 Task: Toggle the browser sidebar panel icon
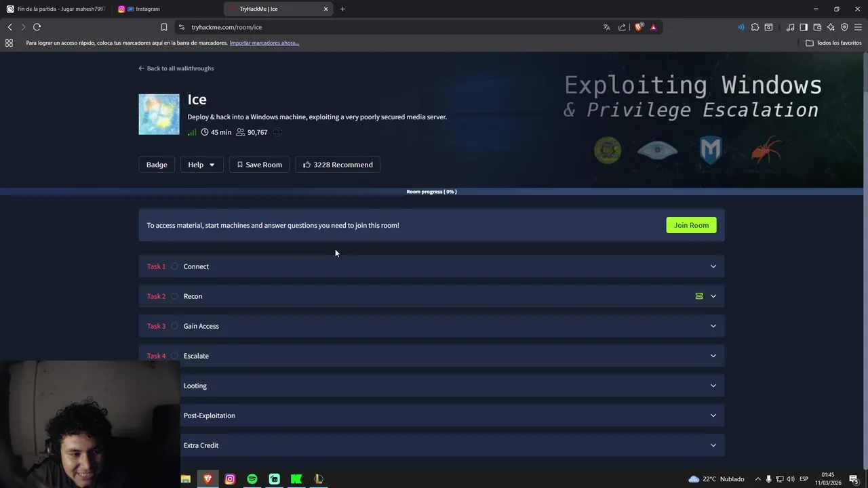coord(804,27)
